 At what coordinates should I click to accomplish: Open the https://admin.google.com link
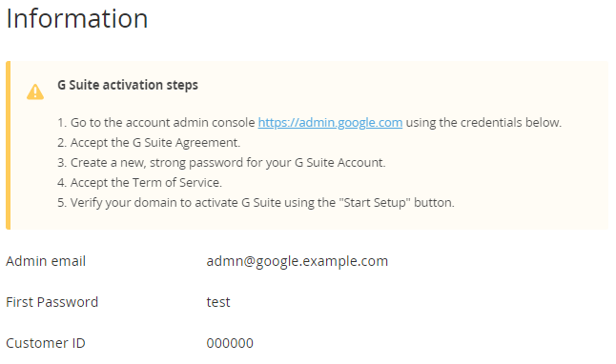[330, 123]
